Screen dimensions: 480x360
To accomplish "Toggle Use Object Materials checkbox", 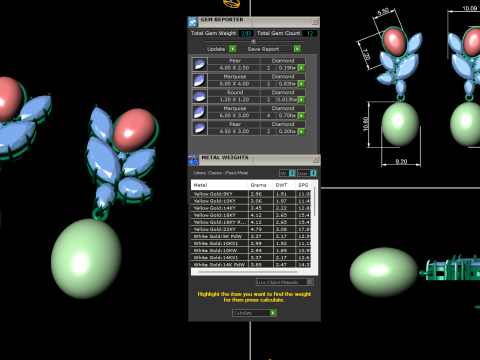I will pyautogui.click(x=310, y=282).
